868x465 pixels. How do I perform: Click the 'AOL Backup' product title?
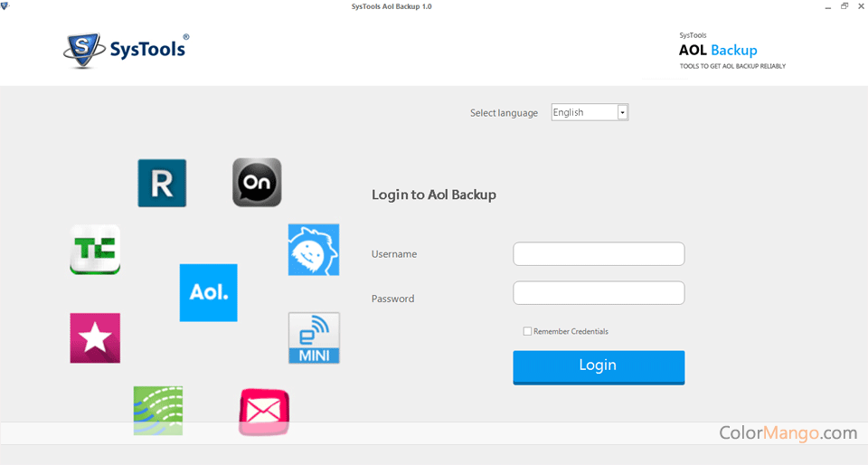[x=718, y=51]
